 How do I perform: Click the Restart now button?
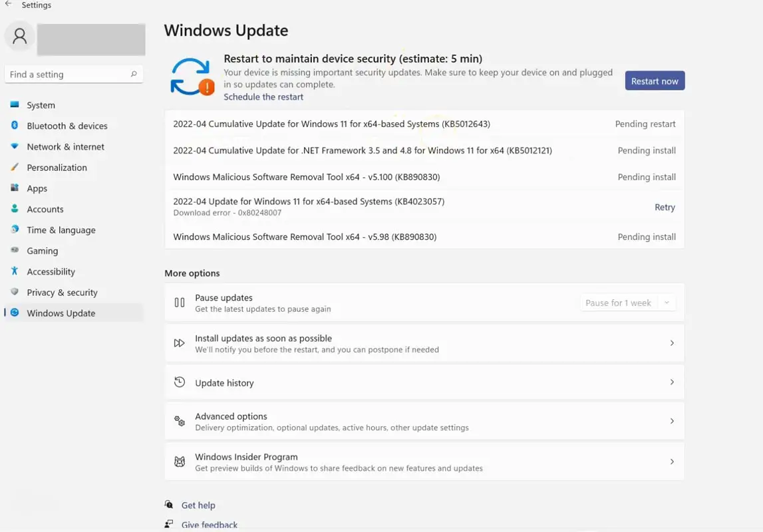pos(655,81)
